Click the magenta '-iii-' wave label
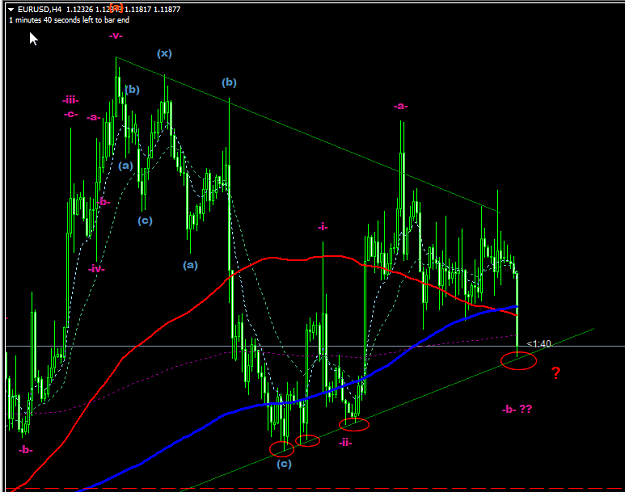This screenshot has width=625, height=492. (71, 100)
